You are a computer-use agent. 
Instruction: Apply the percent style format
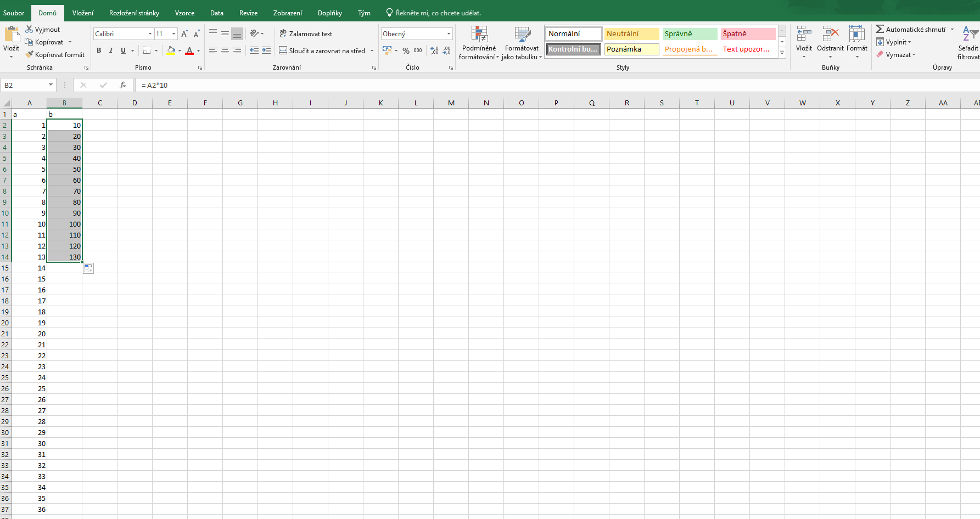pos(406,50)
